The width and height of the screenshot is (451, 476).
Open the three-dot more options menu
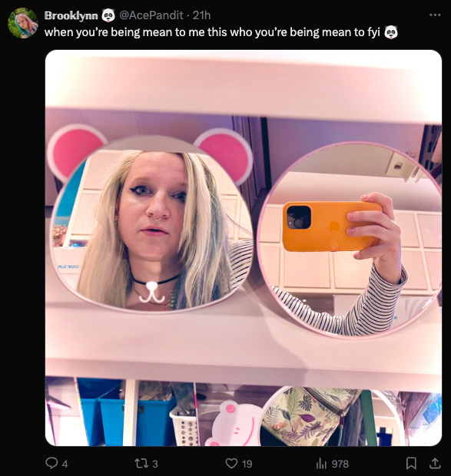[x=435, y=15]
